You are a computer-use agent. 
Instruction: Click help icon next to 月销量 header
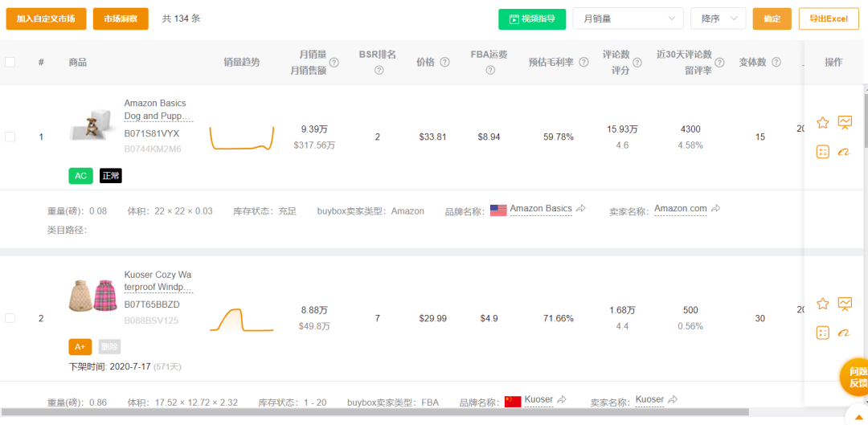click(x=334, y=63)
